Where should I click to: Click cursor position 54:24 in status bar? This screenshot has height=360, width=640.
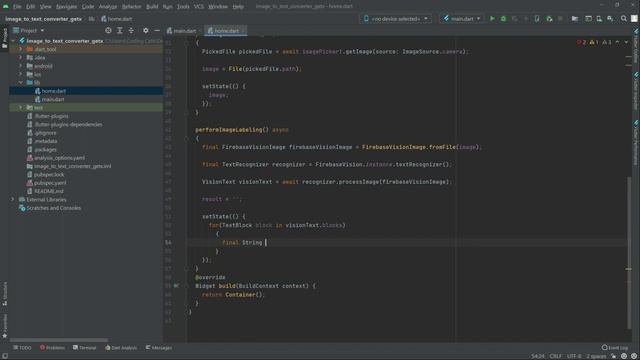(538, 356)
